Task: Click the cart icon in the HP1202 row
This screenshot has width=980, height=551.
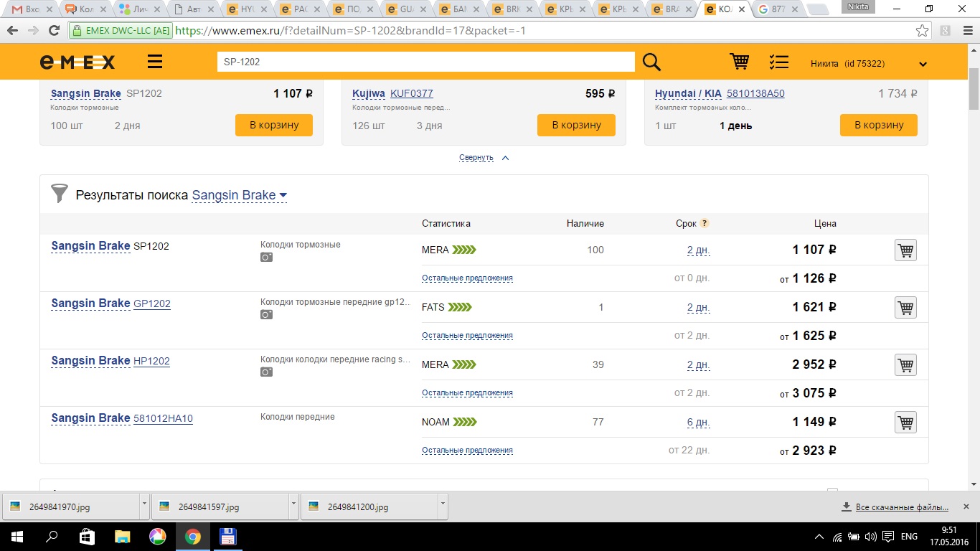Action: (905, 365)
